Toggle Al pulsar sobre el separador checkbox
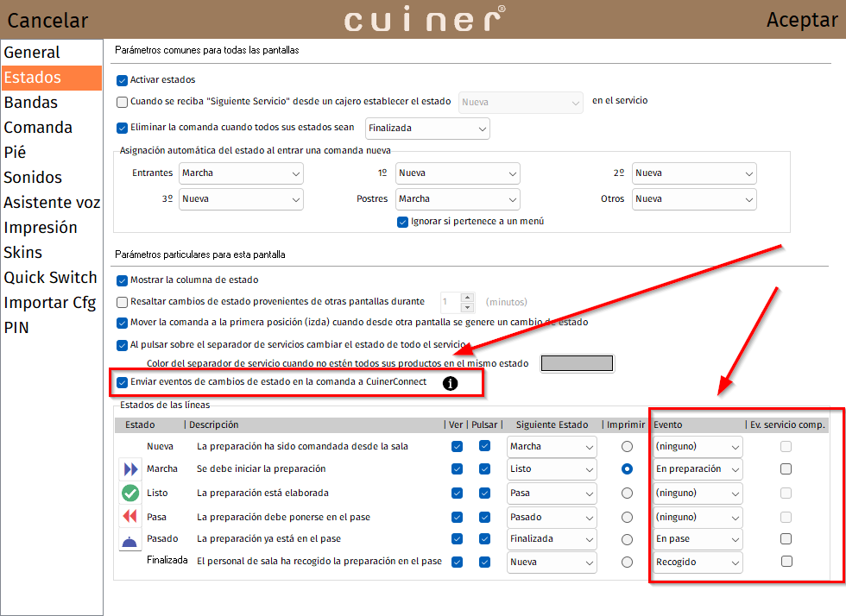The height and width of the screenshot is (616, 846). 122,345
